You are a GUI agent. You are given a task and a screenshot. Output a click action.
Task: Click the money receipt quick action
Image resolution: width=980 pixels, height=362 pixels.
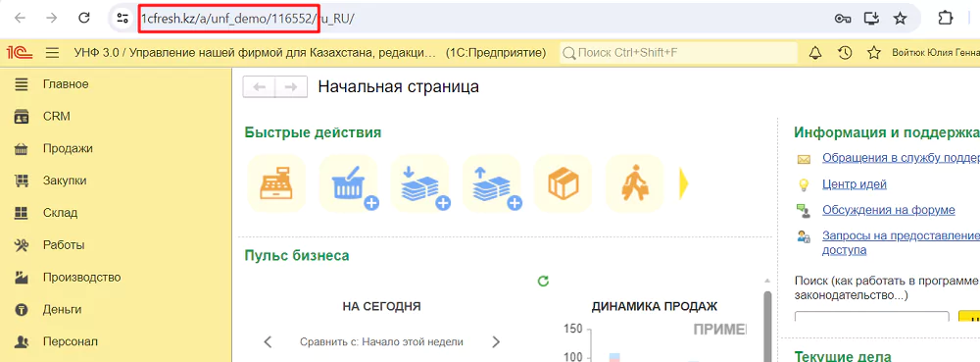pyautogui.click(x=420, y=183)
